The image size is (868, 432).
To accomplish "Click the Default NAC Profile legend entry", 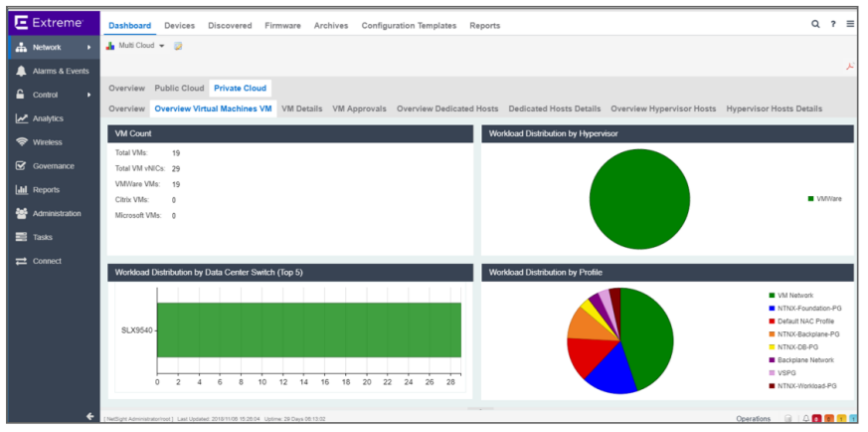I will point(801,322).
